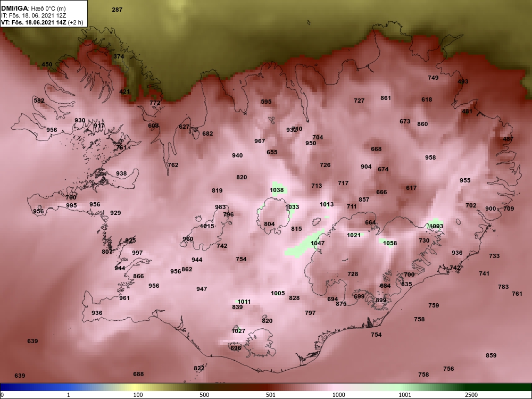The height and width of the screenshot is (399, 532).
Task: Click the map value '1093'
Action: click(x=436, y=226)
